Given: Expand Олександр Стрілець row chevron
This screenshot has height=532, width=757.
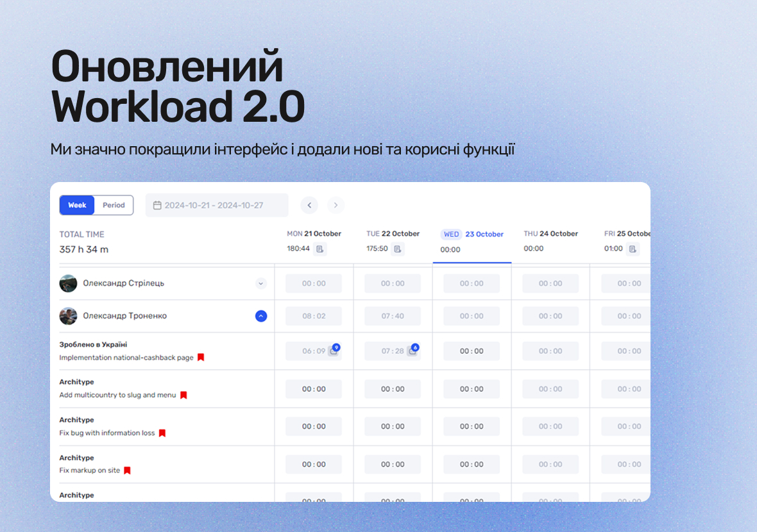Looking at the screenshot, I should click(260, 283).
